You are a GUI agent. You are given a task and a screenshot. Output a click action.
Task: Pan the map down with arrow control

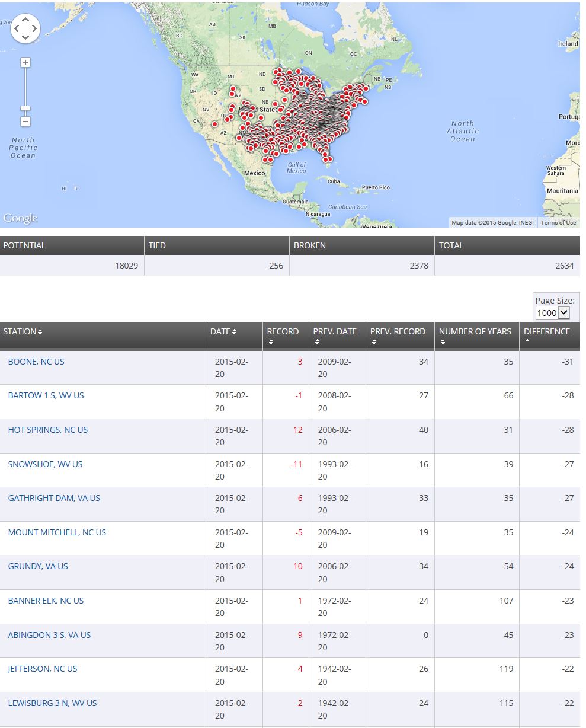[x=25, y=37]
